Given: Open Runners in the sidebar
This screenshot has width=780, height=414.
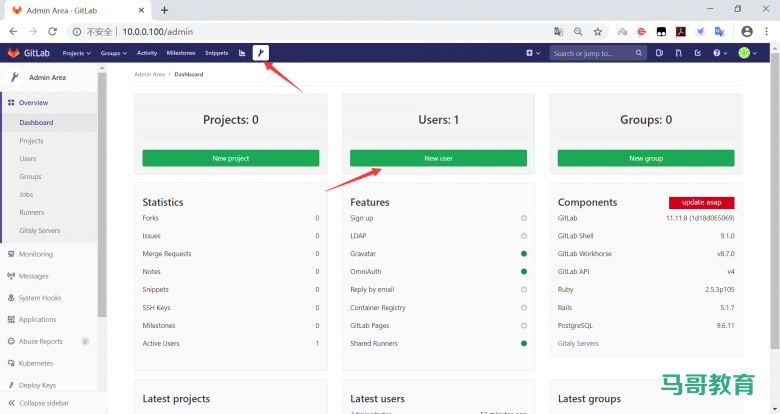Looking at the screenshot, I should click(32, 212).
